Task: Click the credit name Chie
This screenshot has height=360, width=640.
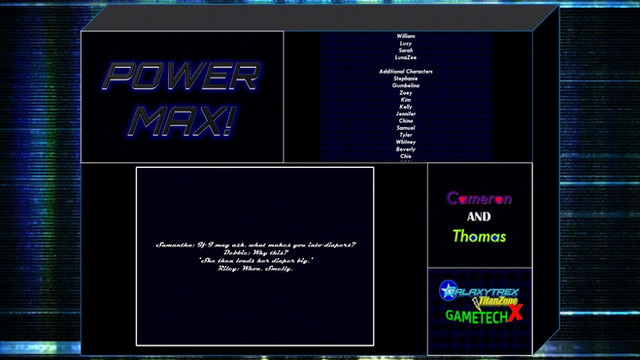Action: tap(406, 156)
